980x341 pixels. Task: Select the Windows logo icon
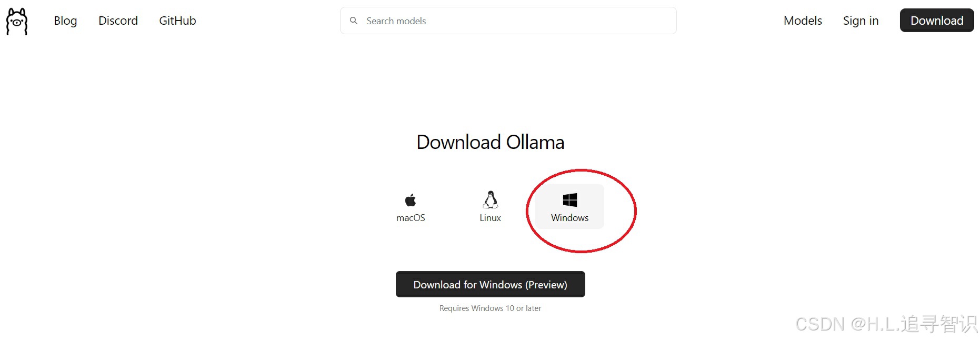570,200
